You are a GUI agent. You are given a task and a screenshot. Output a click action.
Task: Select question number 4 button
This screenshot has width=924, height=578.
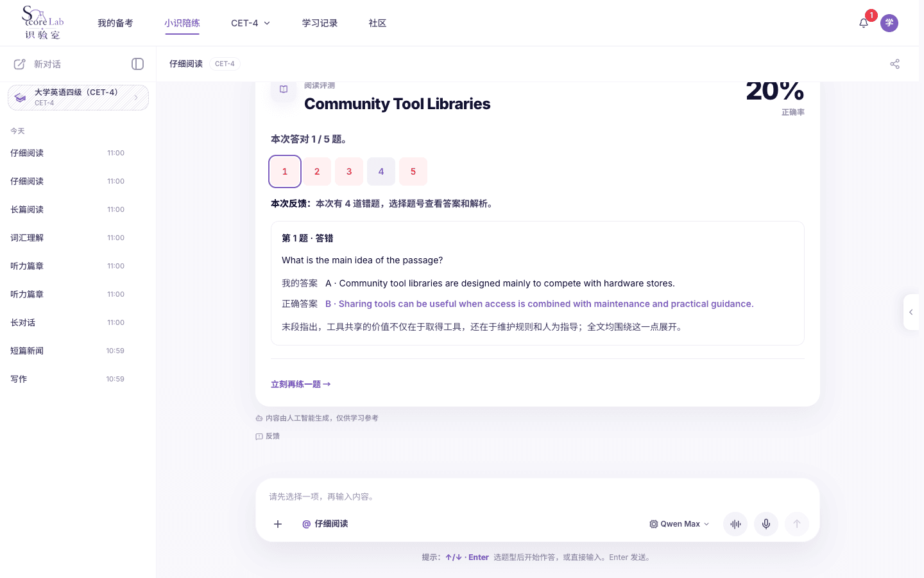pyautogui.click(x=381, y=171)
